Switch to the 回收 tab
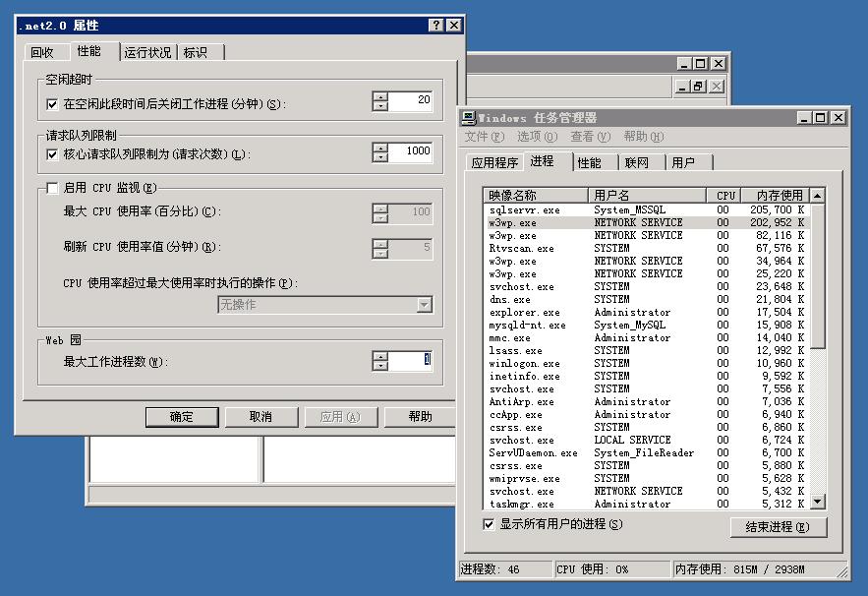Screen dimensions: 868x596 tap(42, 53)
